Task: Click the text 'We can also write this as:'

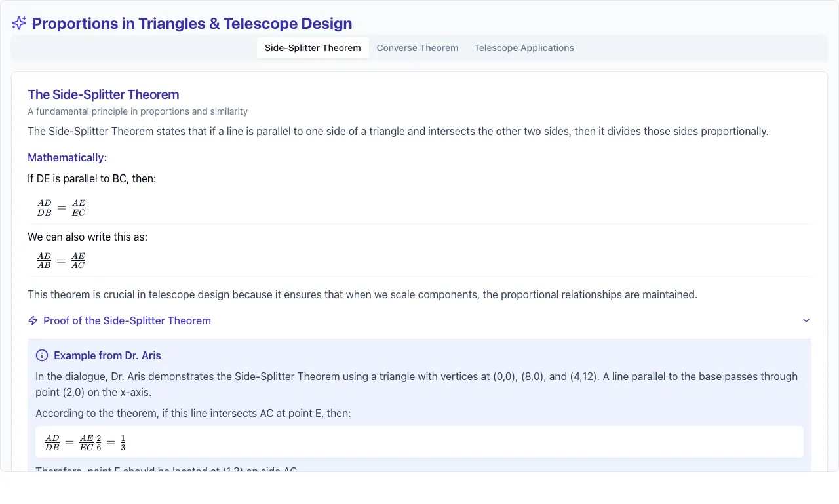Action: pos(87,237)
